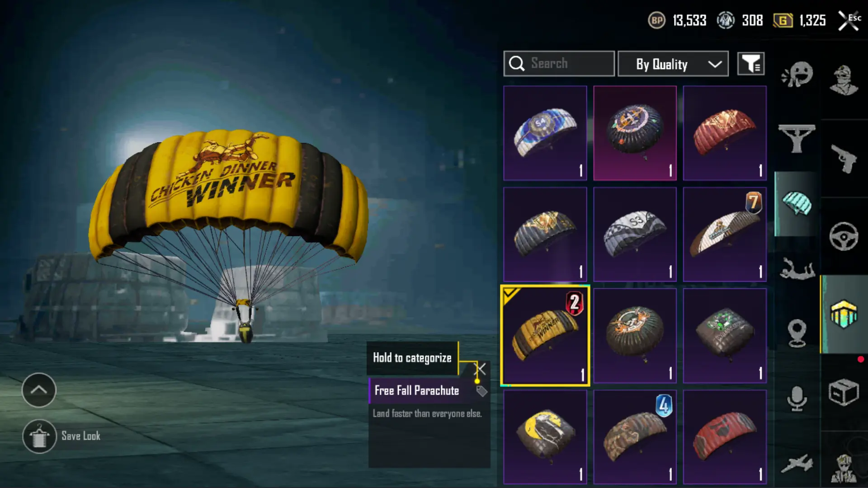The height and width of the screenshot is (488, 868).
Task: Expand the up-chevron circle button
Action: pos(39,390)
